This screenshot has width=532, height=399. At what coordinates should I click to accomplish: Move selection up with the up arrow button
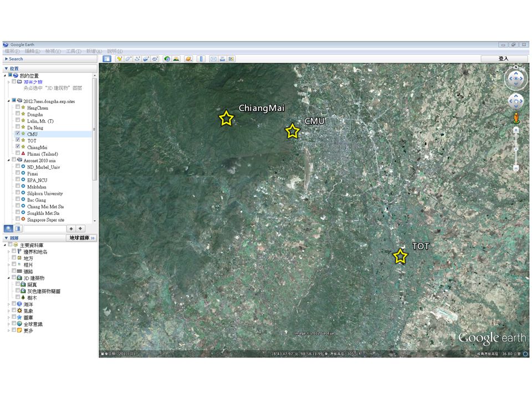[71, 229]
